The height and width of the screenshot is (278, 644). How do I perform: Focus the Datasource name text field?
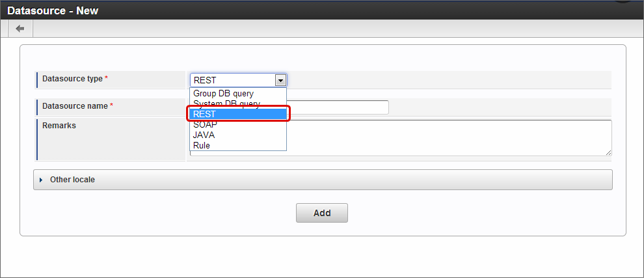point(337,107)
